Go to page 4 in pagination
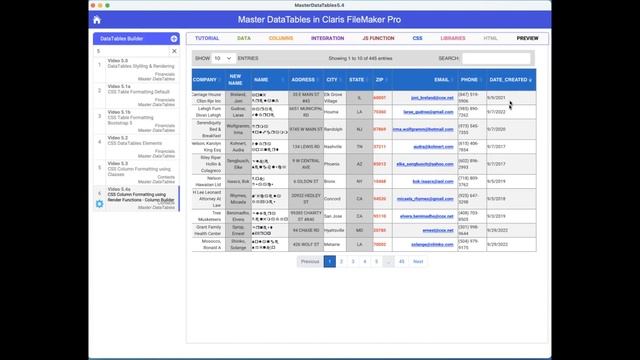The width and height of the screenshot is (640, 360). tap(365, 262)
